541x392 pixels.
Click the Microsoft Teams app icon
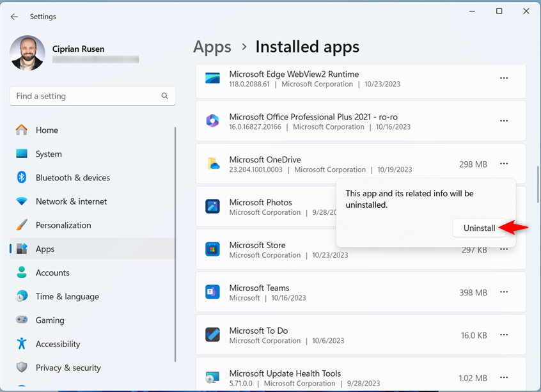point(212,292)
